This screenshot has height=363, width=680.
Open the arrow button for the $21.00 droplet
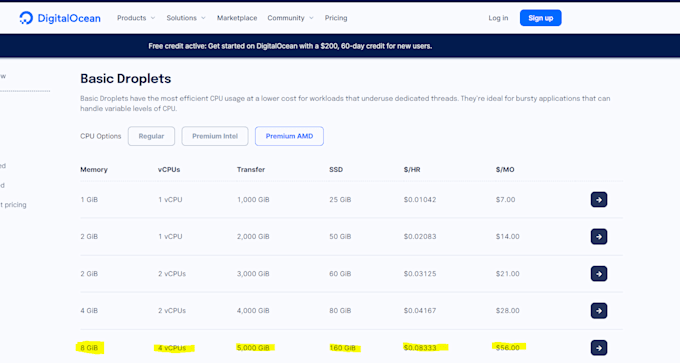pos(598,274)
